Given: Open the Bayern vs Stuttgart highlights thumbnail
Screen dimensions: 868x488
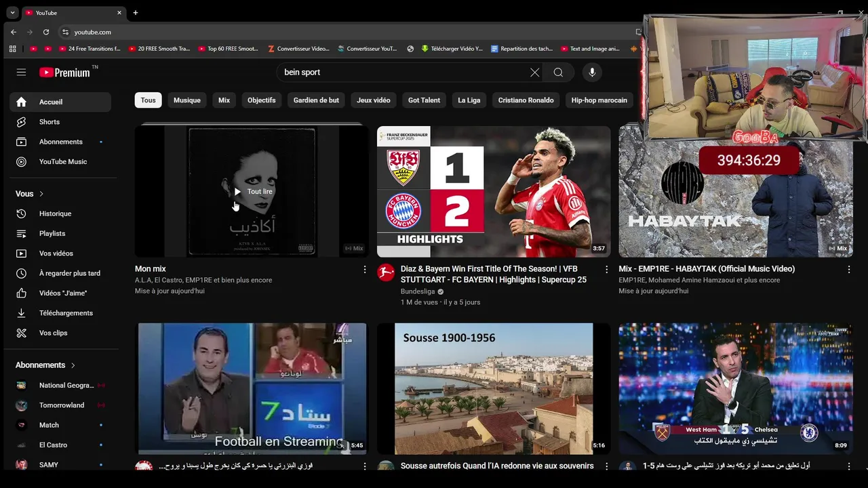Looking at the screenshot, I should click(x=494, y=192).
